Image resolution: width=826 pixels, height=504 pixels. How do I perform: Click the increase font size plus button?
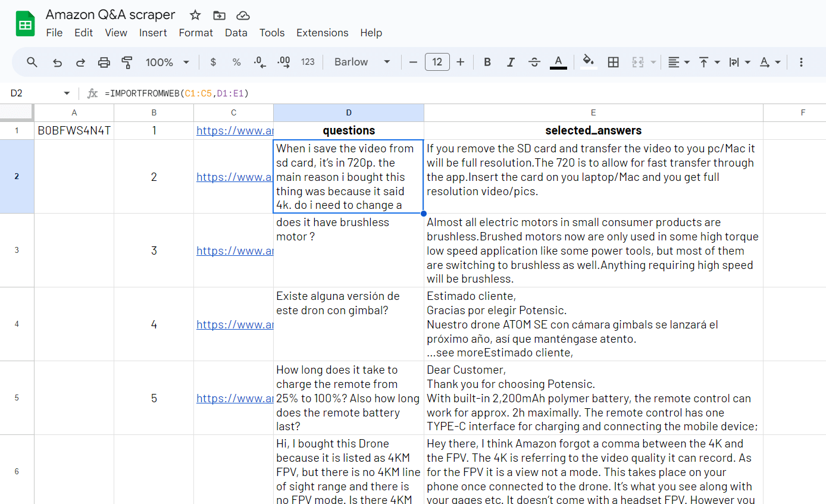[x=460, y=62]
